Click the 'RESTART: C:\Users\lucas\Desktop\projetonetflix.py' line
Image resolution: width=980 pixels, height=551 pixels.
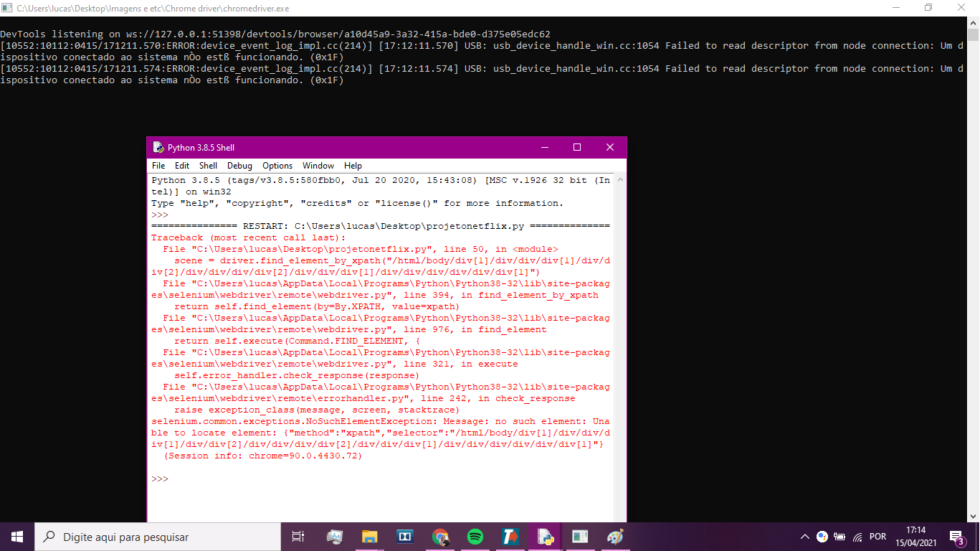click(381, 226)
